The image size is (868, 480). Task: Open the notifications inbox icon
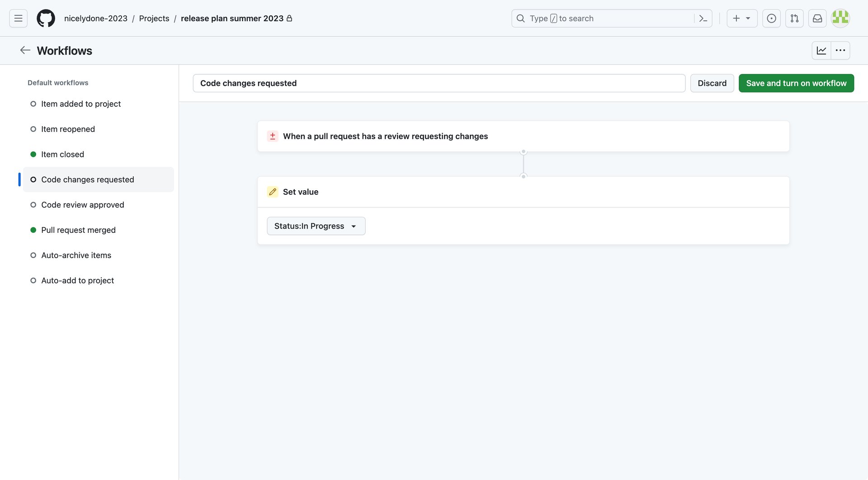pyautogui.click(x=817, y=18)
